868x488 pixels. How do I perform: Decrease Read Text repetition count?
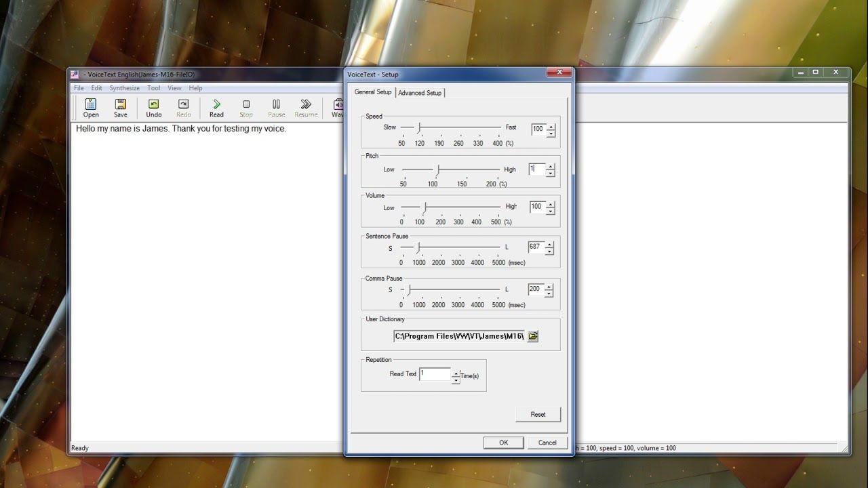[x=456, y=380]
